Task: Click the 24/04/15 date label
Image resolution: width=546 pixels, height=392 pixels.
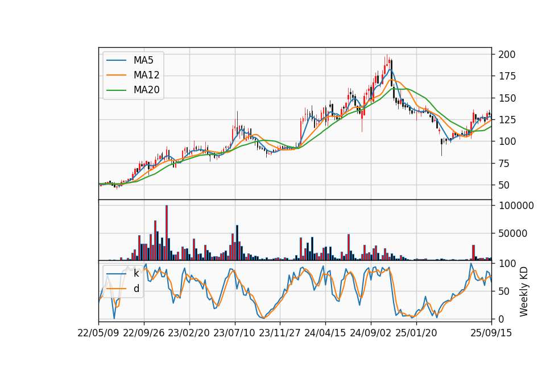Action: point(325,333)
